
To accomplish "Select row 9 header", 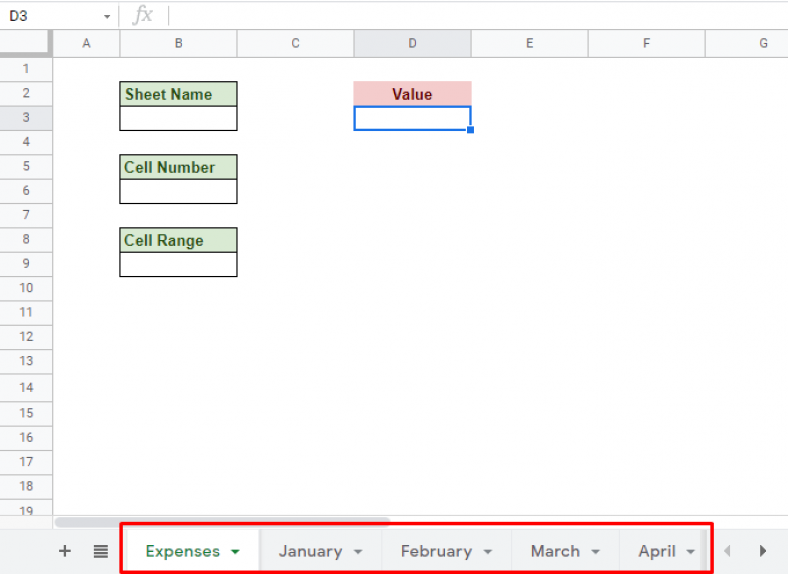I will (x=26, y=264).
